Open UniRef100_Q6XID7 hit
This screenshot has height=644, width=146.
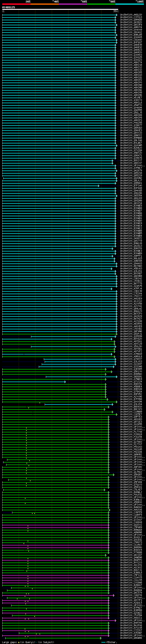click(x=131, y=555)
